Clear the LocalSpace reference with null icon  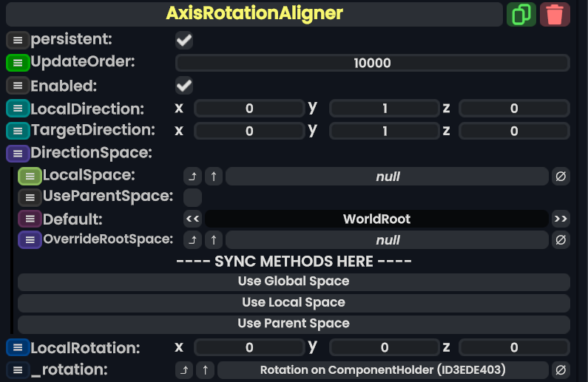point(561,177)
